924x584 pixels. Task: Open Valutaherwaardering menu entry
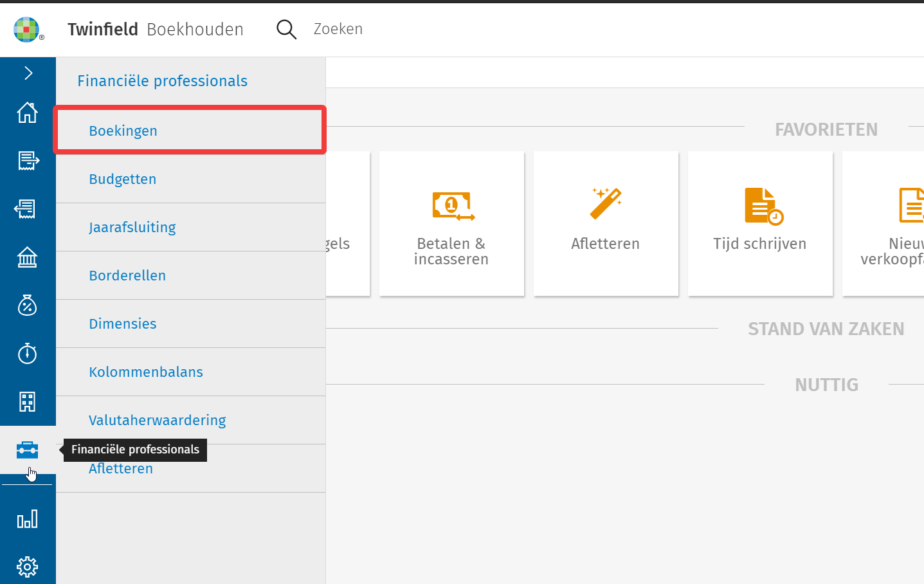tap(157, 420)
